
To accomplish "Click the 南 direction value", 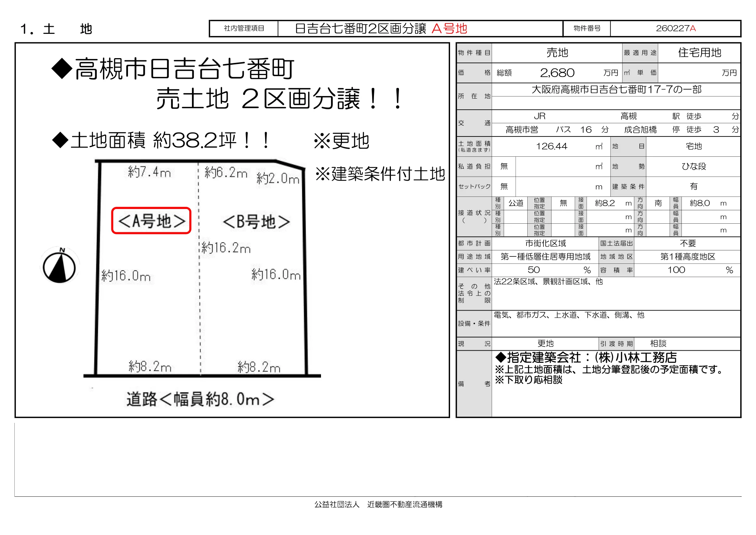I will [x=658, y=203].
